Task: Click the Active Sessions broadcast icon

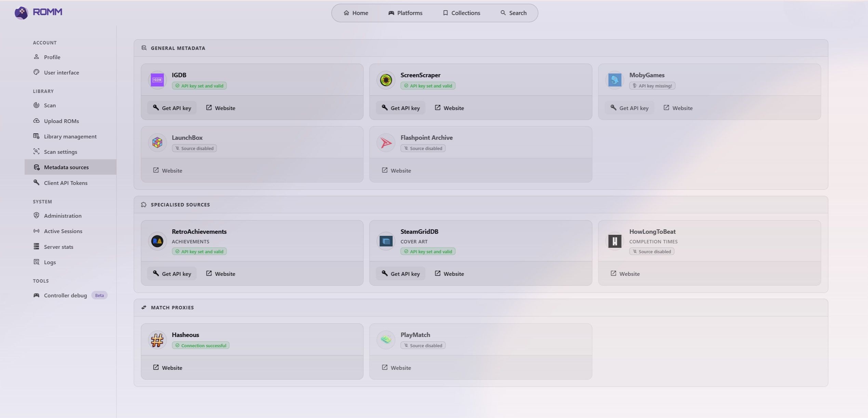Action: [x=36, y=231]
